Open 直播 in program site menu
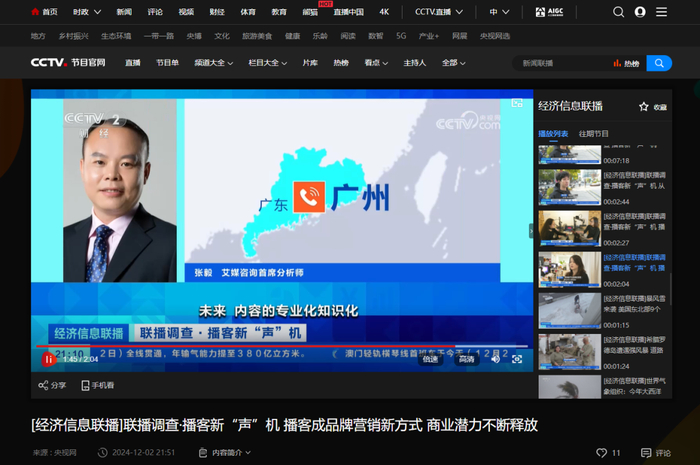This screenshot has width=700, height=465. tap(133, 63)
